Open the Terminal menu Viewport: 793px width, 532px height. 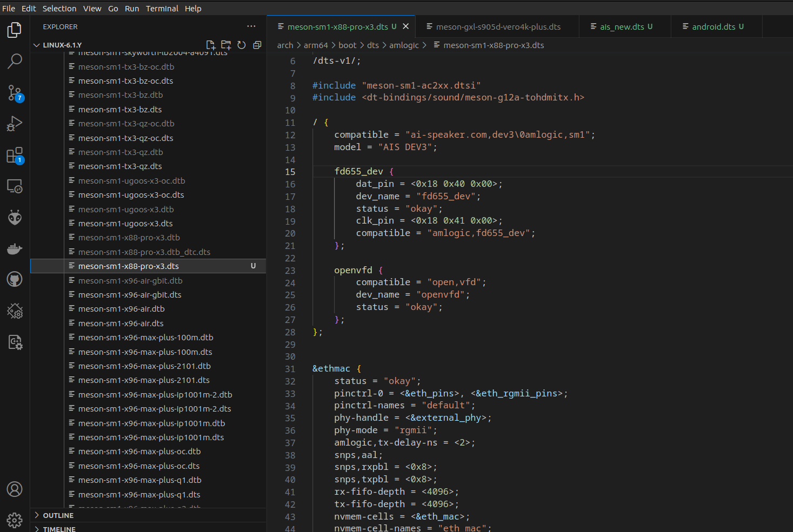(162, 9)
